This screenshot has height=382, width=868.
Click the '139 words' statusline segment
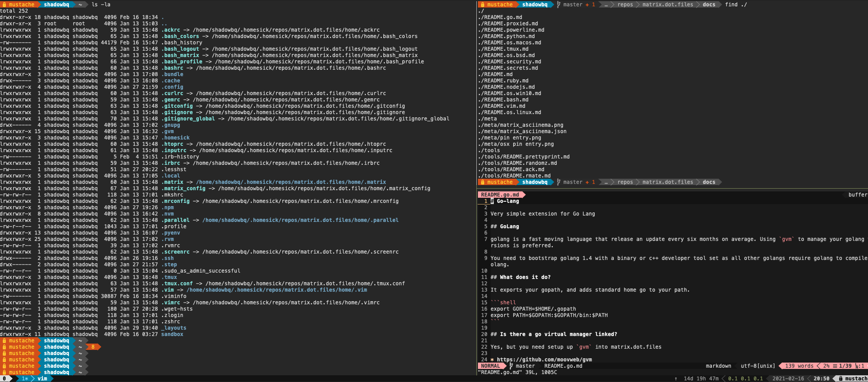799,366
